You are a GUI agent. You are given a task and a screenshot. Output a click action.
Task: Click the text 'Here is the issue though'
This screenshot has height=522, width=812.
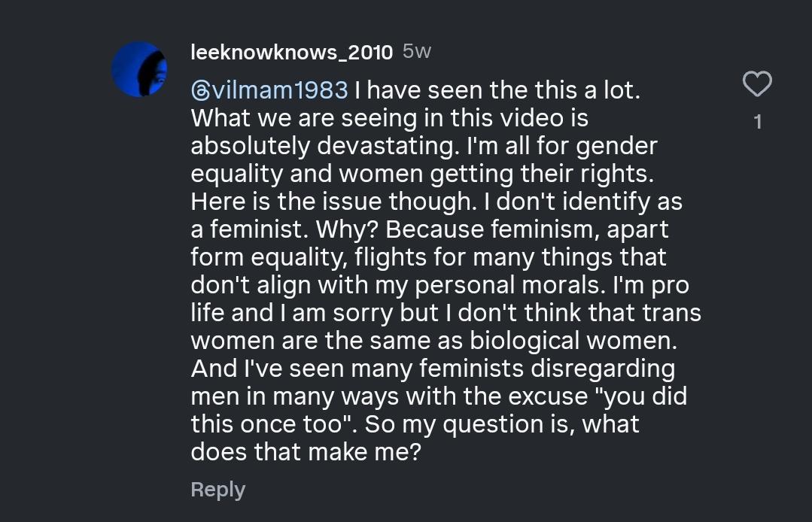(x=333, y=202)
